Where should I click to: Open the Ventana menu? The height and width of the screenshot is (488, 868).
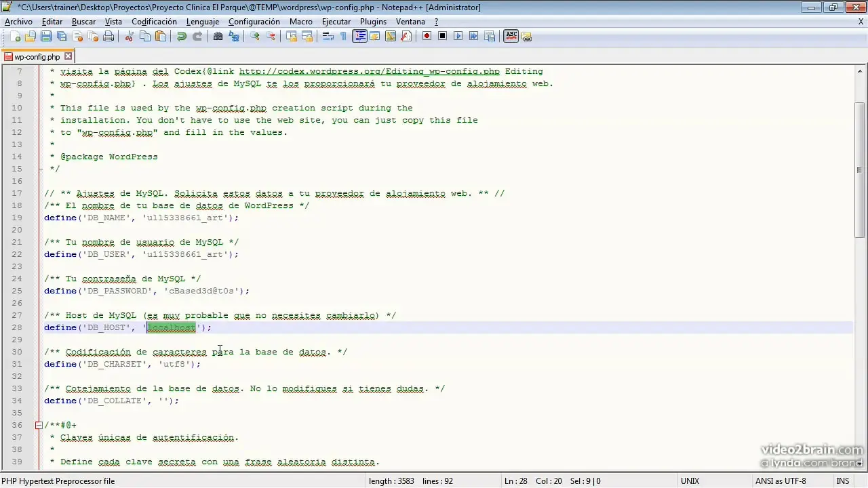tap(410, 22)
